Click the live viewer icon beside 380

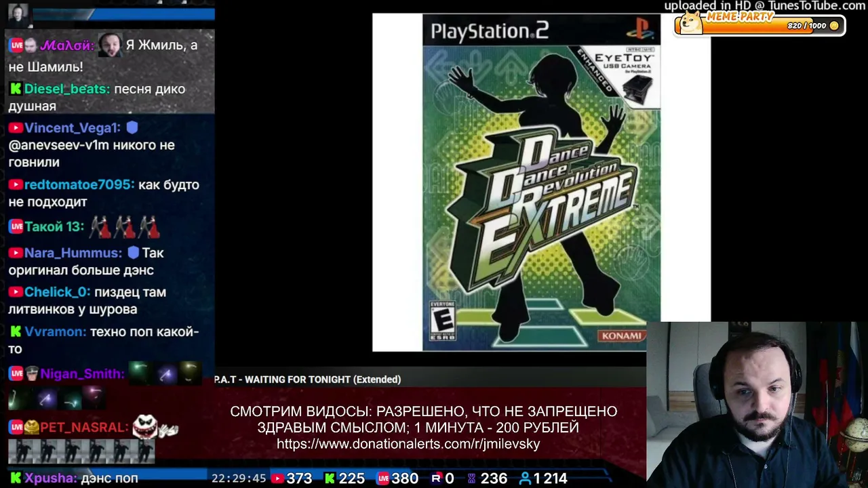click(x=383, y=479)
